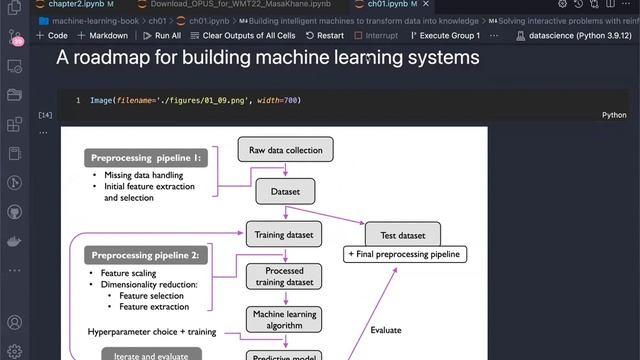
Task: Open Solving interactive problems breadcrumb
Action: pyautogui.click(x=564, y=21)
